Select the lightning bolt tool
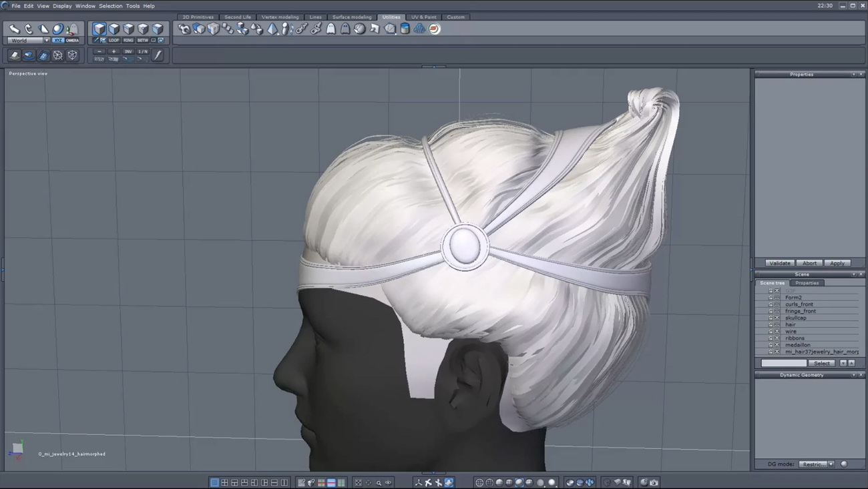This screenshot has height=489, width=868. [x=158, y=55]
